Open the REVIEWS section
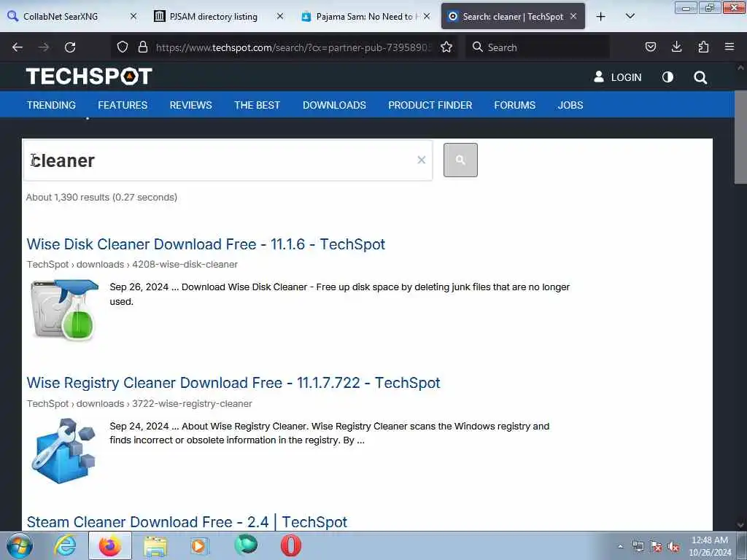 [190, 105]
